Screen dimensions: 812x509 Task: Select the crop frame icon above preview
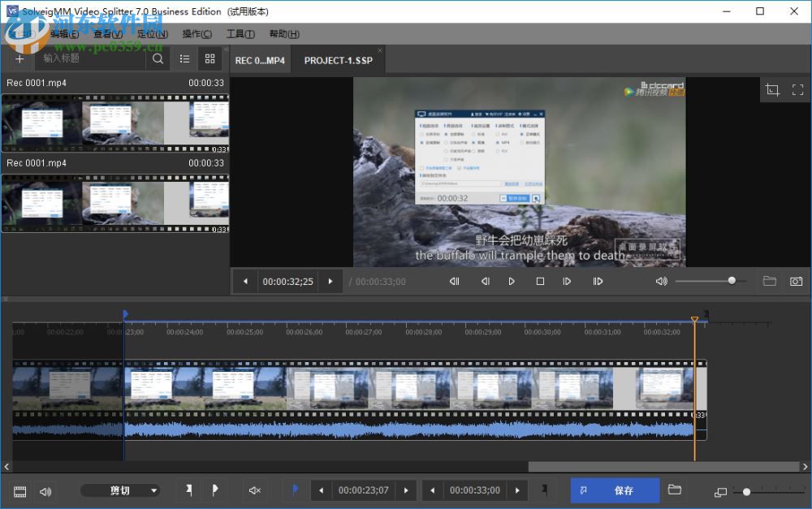[772, 89]
